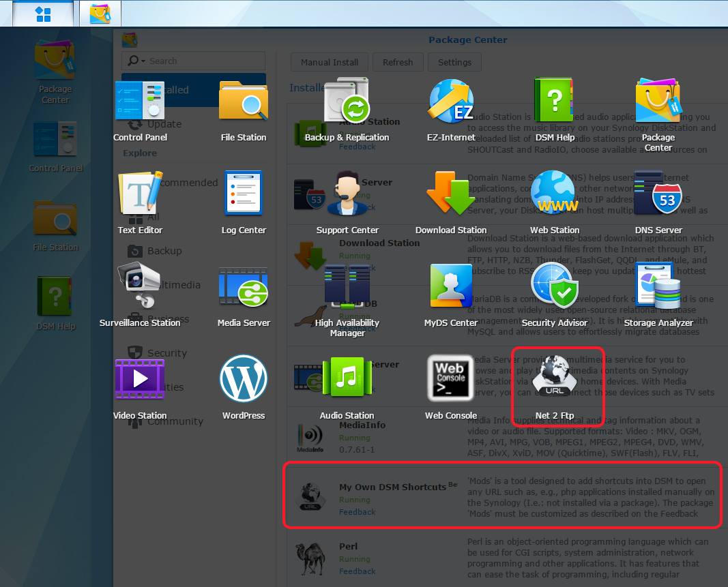Select the Package Center desktop shortcut

coord(55,72)
